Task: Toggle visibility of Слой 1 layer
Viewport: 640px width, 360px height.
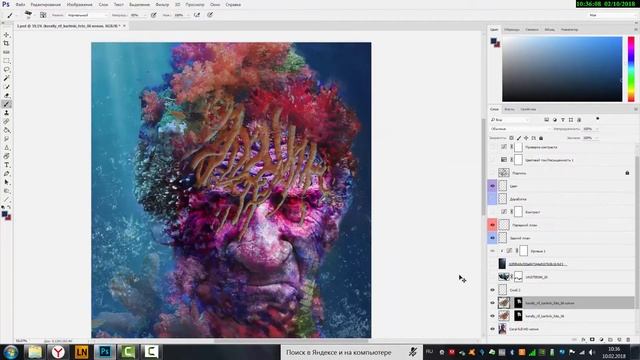Action: 492,290
